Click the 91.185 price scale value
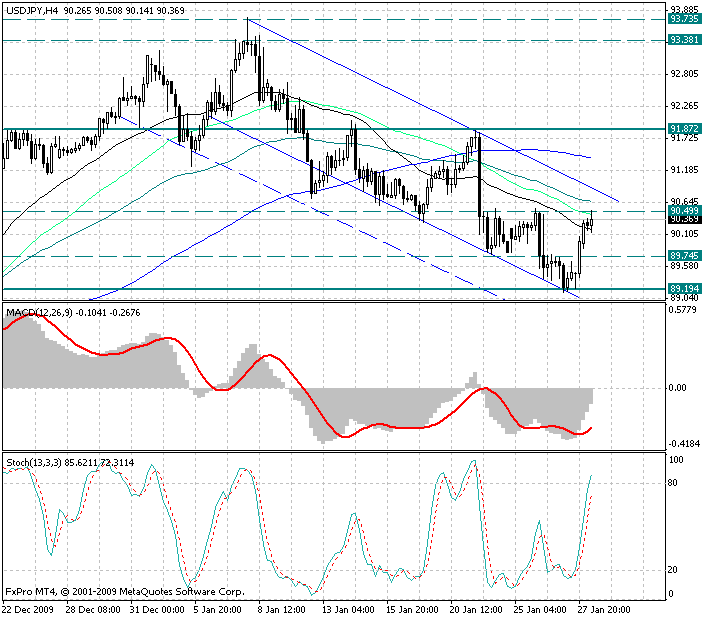 [x=685, y=170]
